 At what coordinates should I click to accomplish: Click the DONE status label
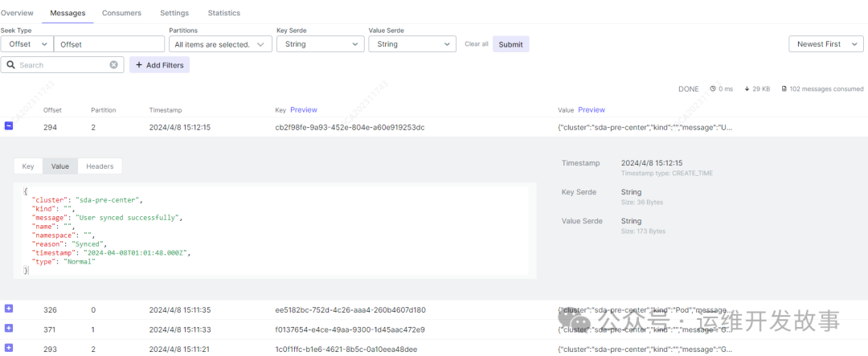click(689, 88)
